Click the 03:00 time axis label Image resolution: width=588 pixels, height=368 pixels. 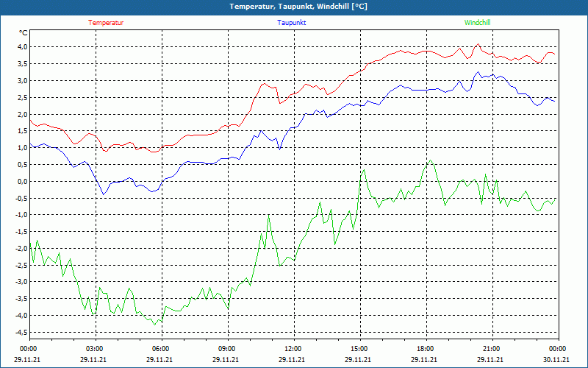(x=95, y=349)
